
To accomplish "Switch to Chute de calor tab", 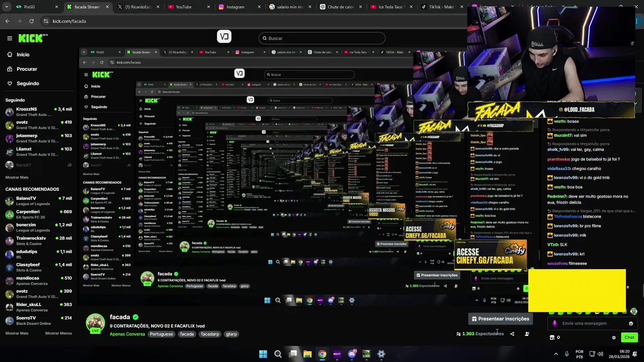I will pos(341,7).
